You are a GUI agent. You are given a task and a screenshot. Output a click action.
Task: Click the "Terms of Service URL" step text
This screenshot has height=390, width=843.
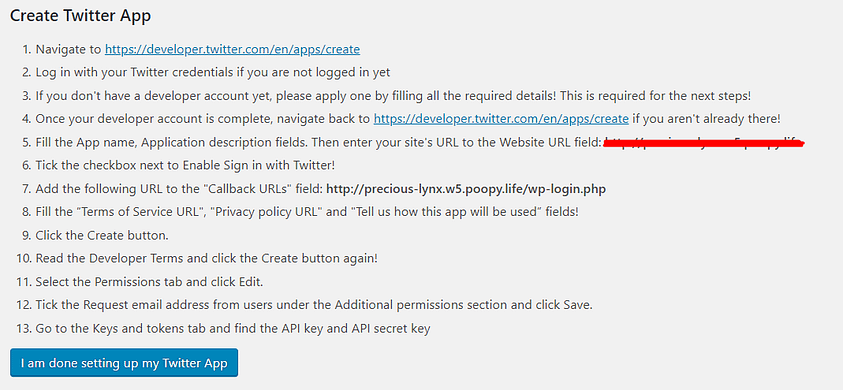point(307,212)
